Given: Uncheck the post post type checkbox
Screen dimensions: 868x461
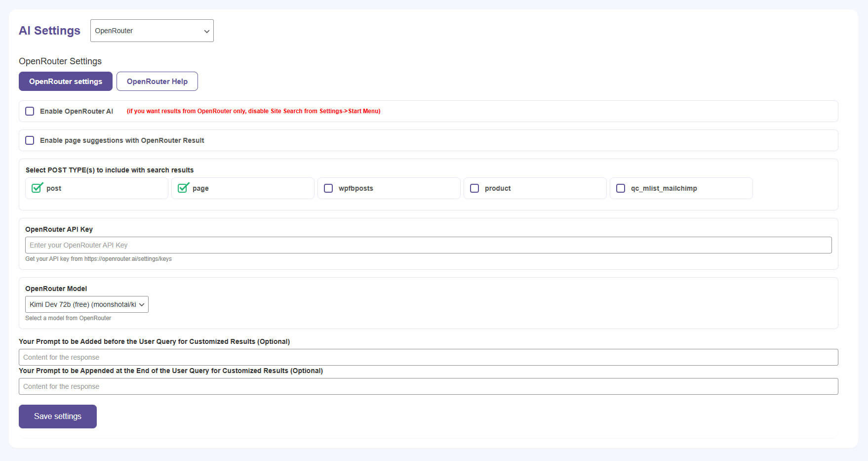Looking at the screenshot, I should pos(37,188).
